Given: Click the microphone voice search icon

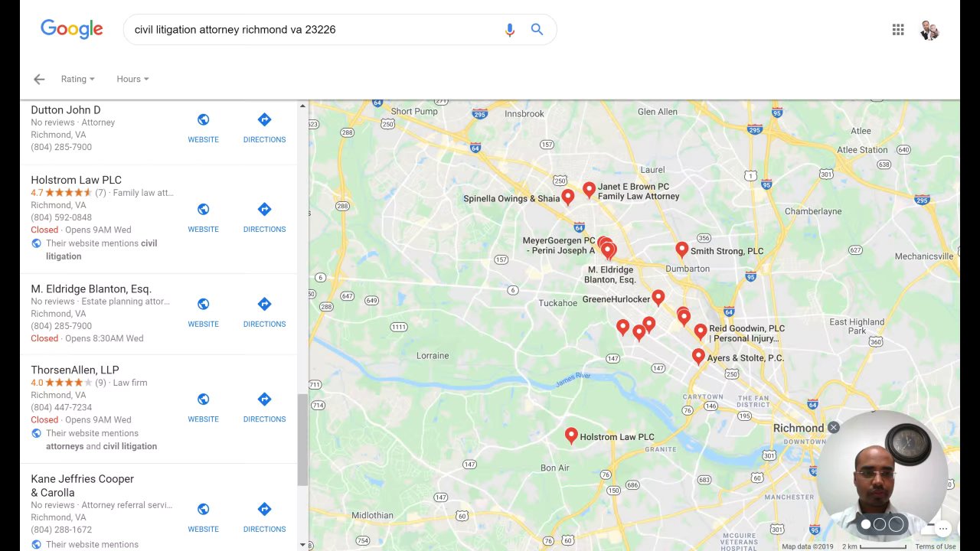Looking at the screenshot, I should coord(510,30).
